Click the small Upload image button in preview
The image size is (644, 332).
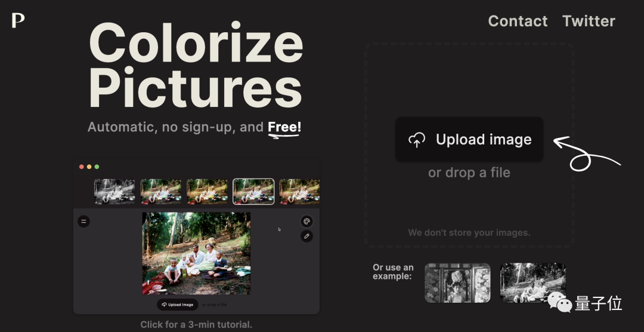click(178, 305)
